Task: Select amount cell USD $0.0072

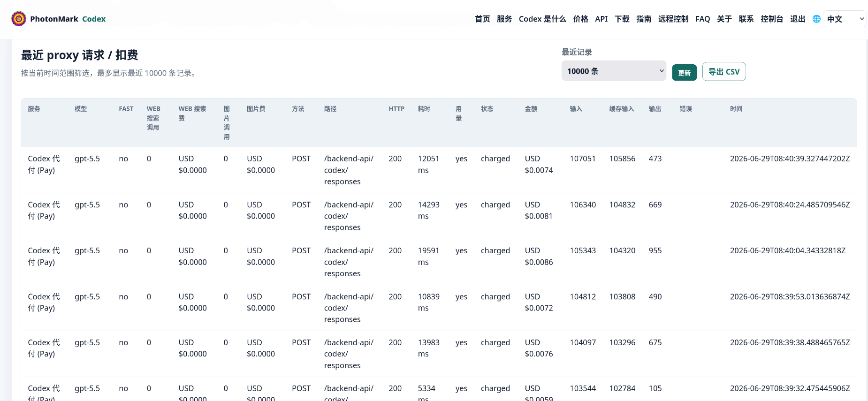Action: click(x=539, y=303)
